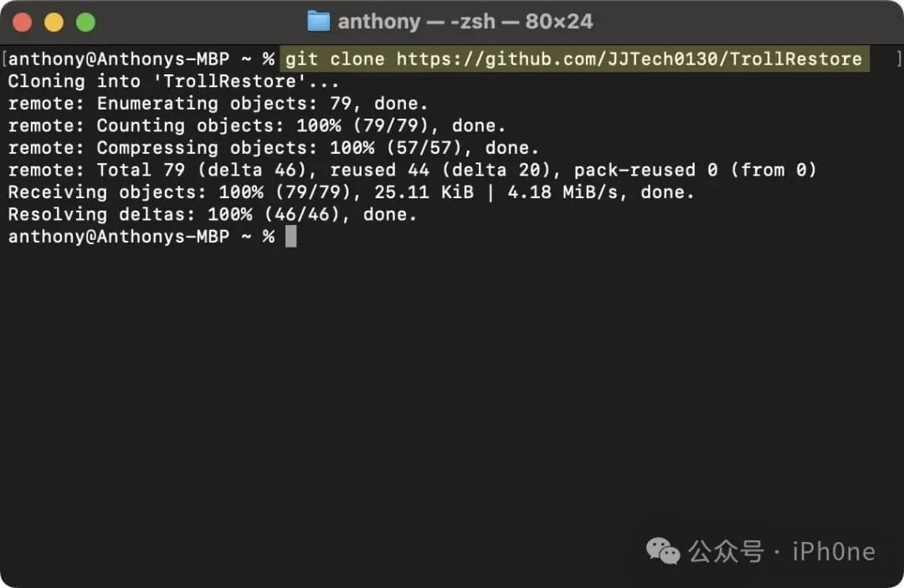The image size is (904, 588).
Task: Click the red close window button
Action: tap(23, 23)
